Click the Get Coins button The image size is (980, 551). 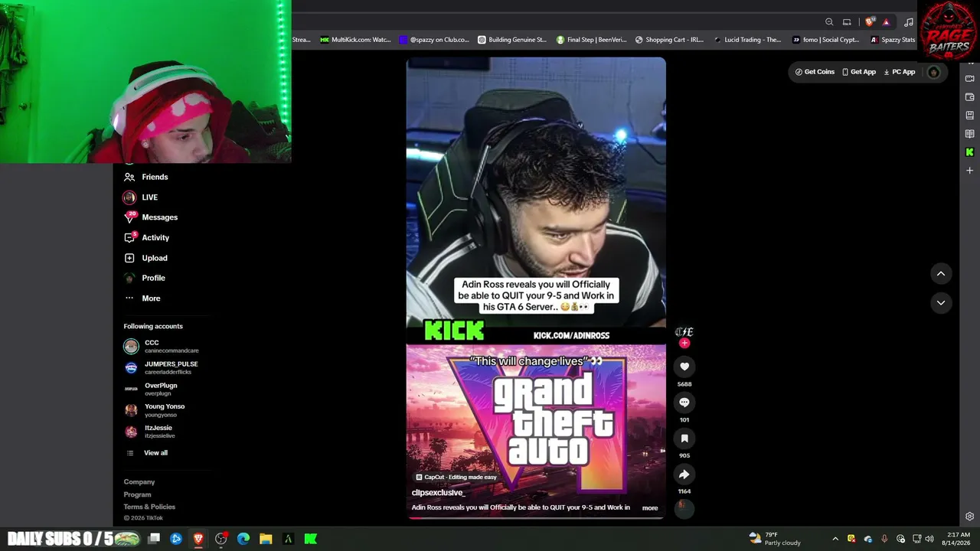(815, 72)
